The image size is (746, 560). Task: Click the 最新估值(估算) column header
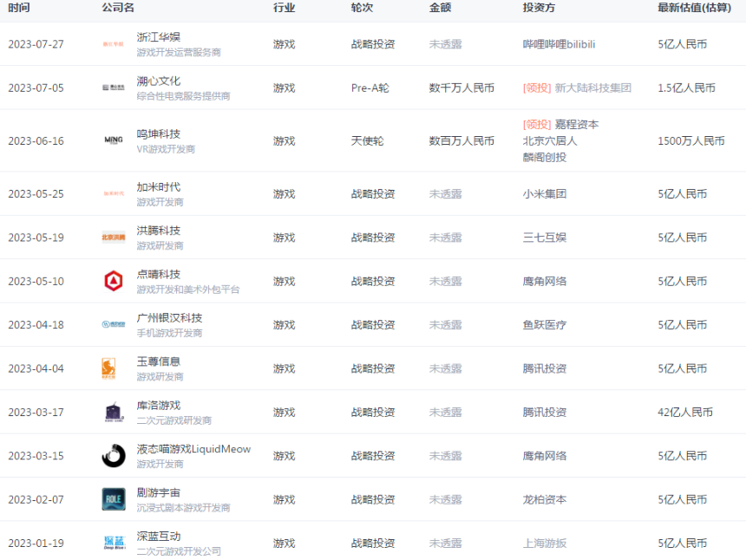tap(694, 8)
